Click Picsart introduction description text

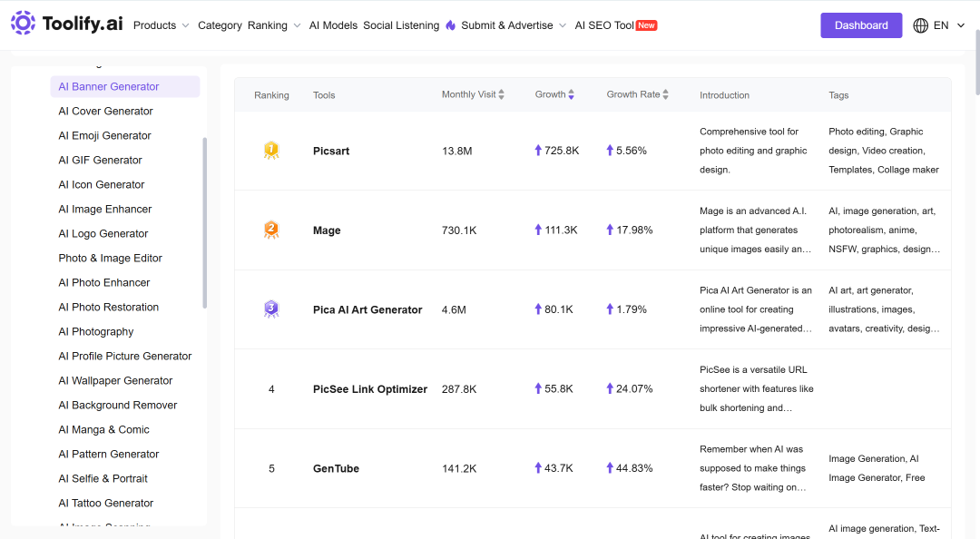click(753, 151)
